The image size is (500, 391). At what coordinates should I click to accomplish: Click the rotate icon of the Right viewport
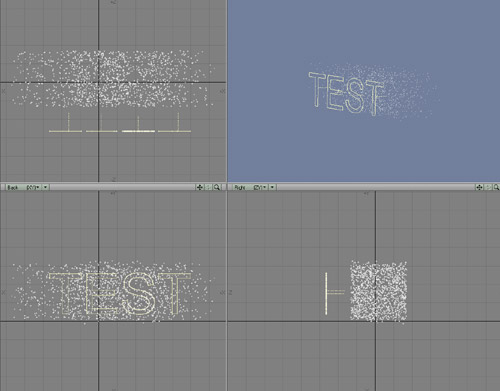coord(488,187)
